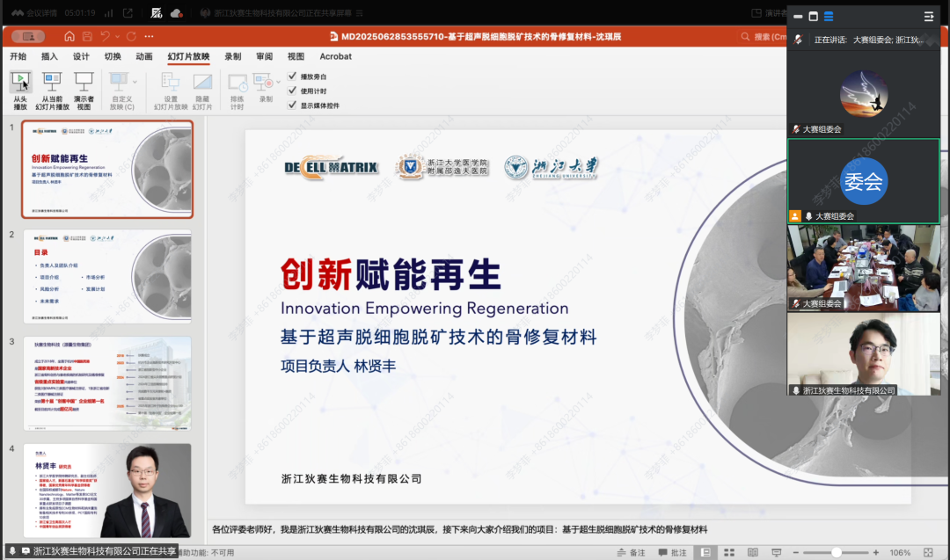Toggle Show Media Controls (显示媒体控件) checkbox
950x560 pixels.
point(292,105)
